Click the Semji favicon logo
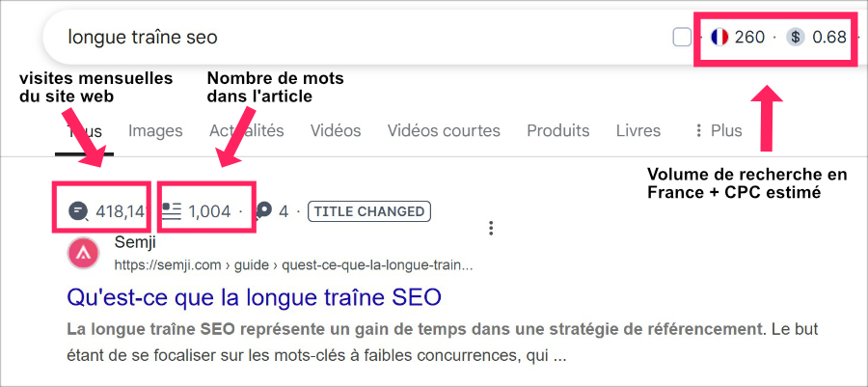This screenshot has height=387, width=868. [x=83, y=255]
